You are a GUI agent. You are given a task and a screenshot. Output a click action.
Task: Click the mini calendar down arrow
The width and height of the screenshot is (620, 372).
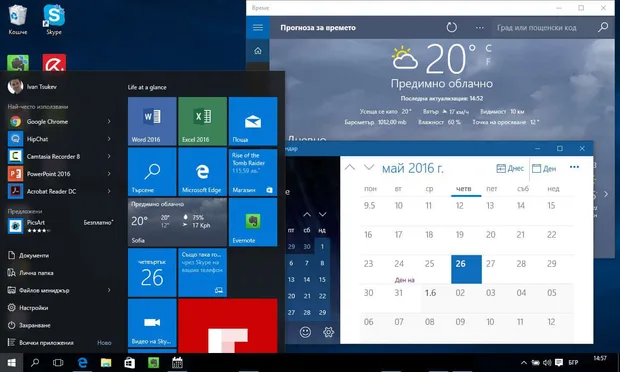point(323,214)
